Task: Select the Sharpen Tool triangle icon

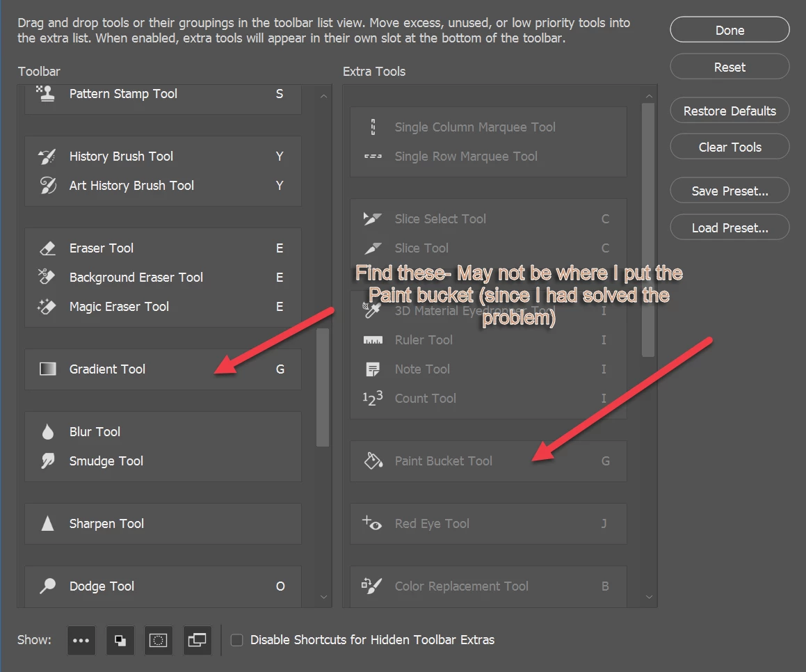Action: [48, 523]
